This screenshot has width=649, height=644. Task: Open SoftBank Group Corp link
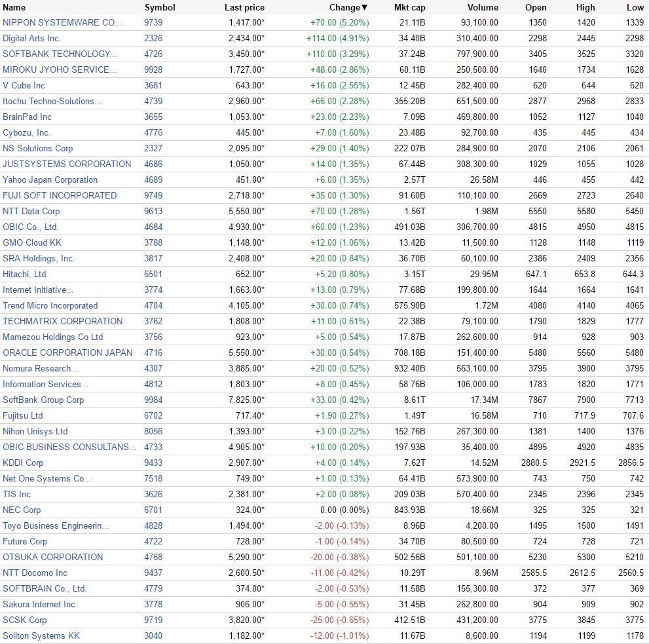tap(43, 400)
